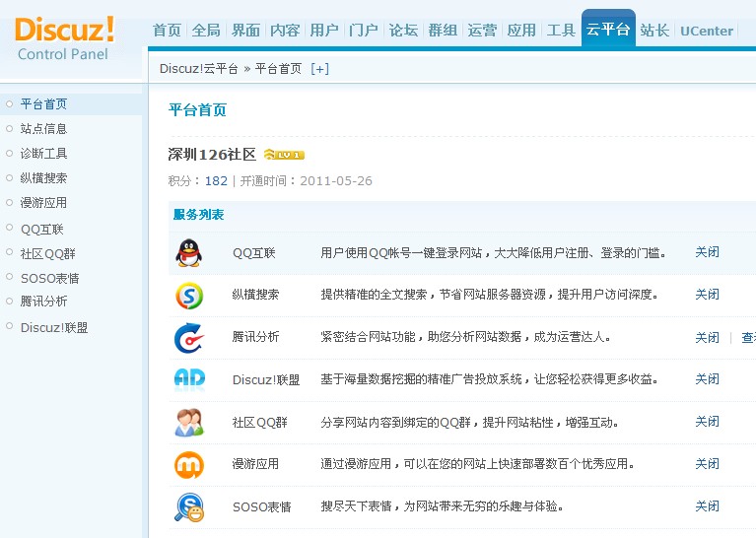The height and width of the screenshot is (538, 756).
Task: Select 纵横搜索 in the sidebar
Action: pyautogui.click(x=43, y=178)
